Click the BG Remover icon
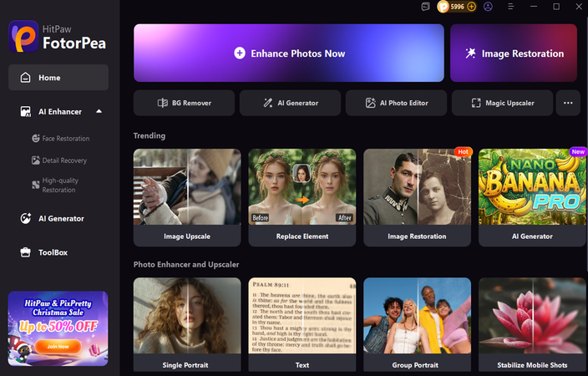588x376 pixels. [x=163, y=103]
